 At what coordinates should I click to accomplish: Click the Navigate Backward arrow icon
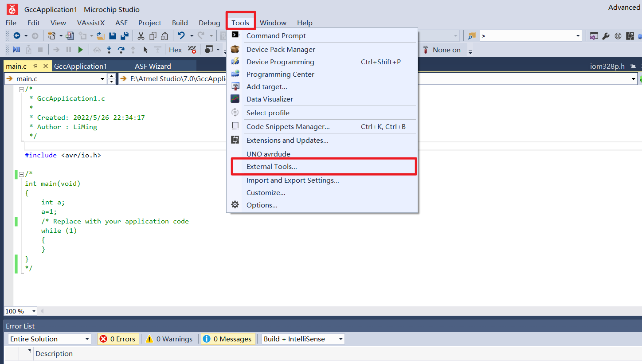[17, 36]
